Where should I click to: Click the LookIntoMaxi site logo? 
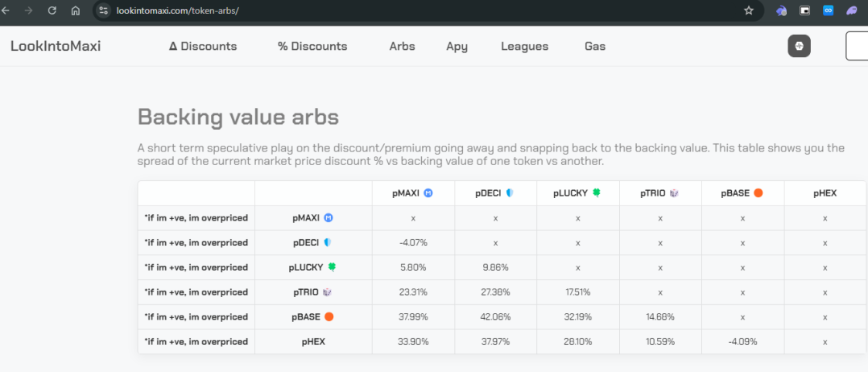click(56, 46)
